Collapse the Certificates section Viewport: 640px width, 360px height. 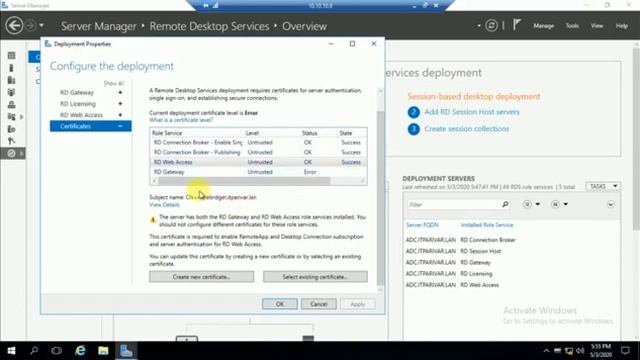point(120,126)
